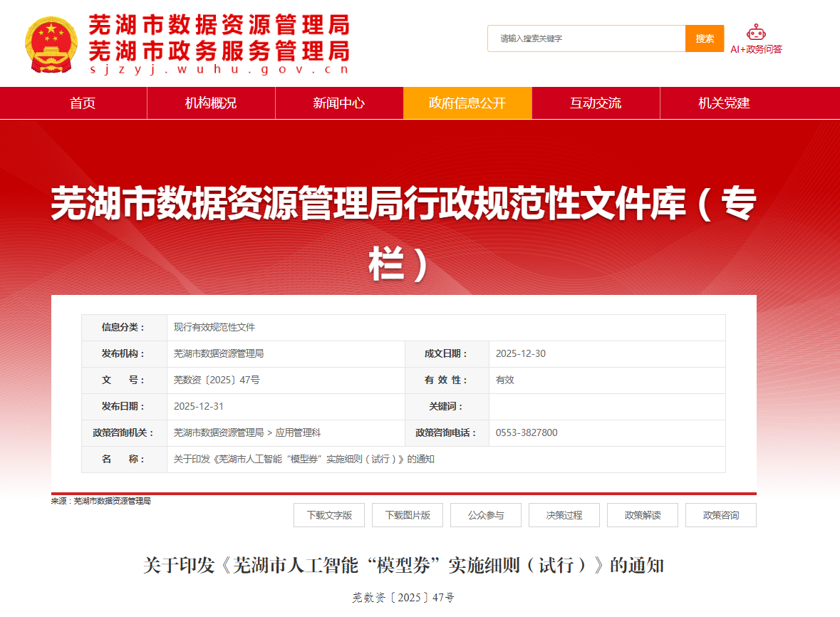Screen dimensions: 840x617
Task: Select the 政府信息公开 tab
Action: tap(467, 103)
